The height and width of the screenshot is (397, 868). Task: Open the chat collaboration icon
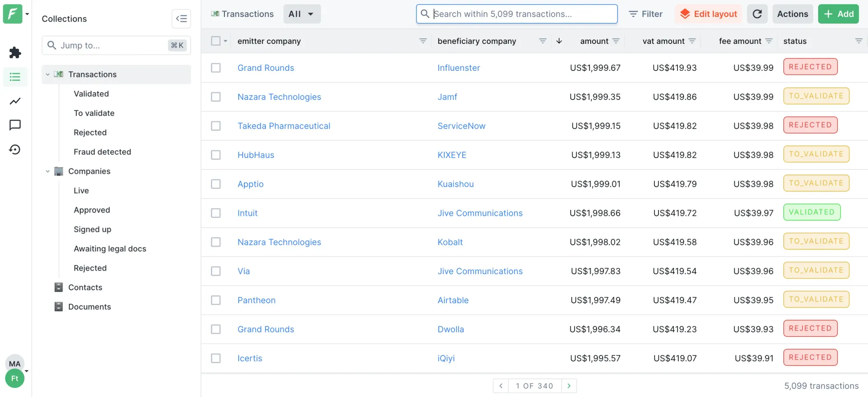point(15,125)
